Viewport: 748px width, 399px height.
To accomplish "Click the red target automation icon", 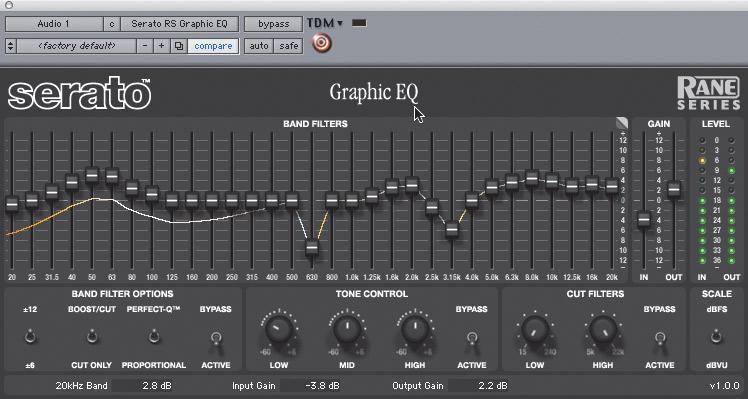I will (x=322, y=43).
